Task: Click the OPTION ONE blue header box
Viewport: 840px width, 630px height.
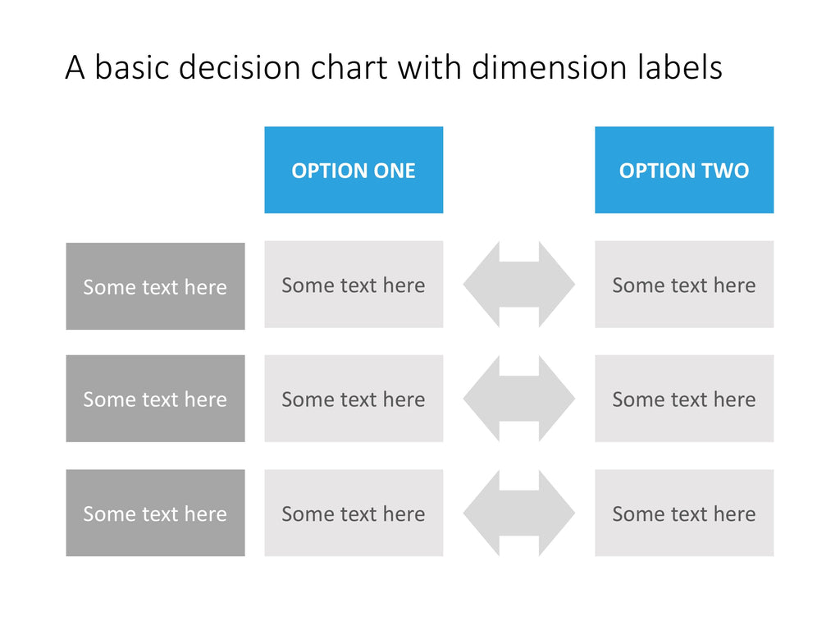Action: pos(354,170)
